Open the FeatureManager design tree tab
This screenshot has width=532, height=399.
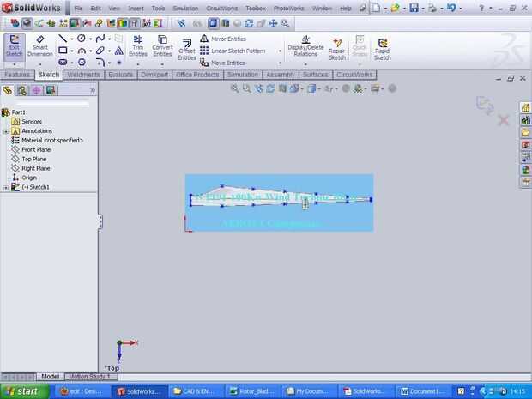(x=8, y=90)
